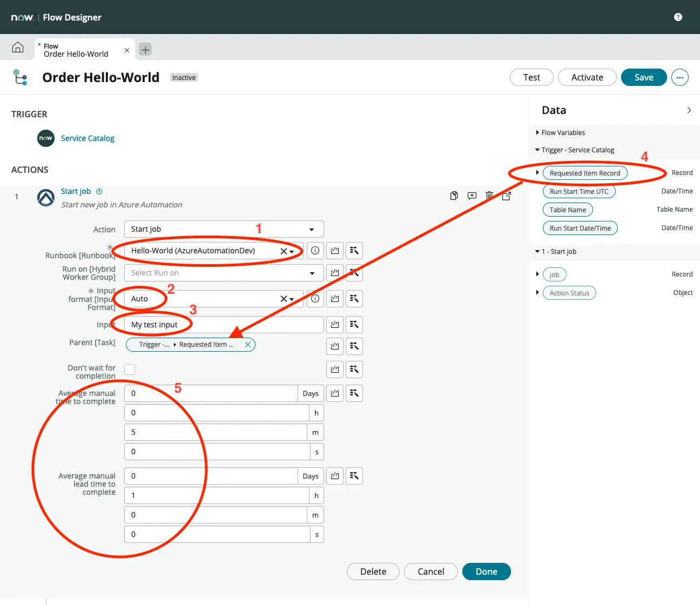Image resolution: width=700 pixels, height=605 pixels.
Task: Click the Input field with My test input
Action: point(224,325)
